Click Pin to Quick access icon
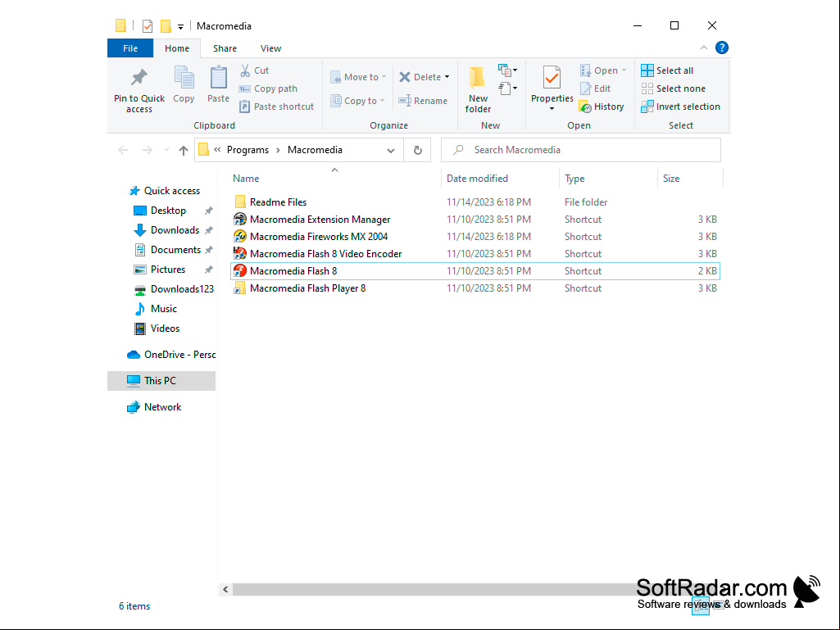This screenshot has height=630, width=840. 138,78
